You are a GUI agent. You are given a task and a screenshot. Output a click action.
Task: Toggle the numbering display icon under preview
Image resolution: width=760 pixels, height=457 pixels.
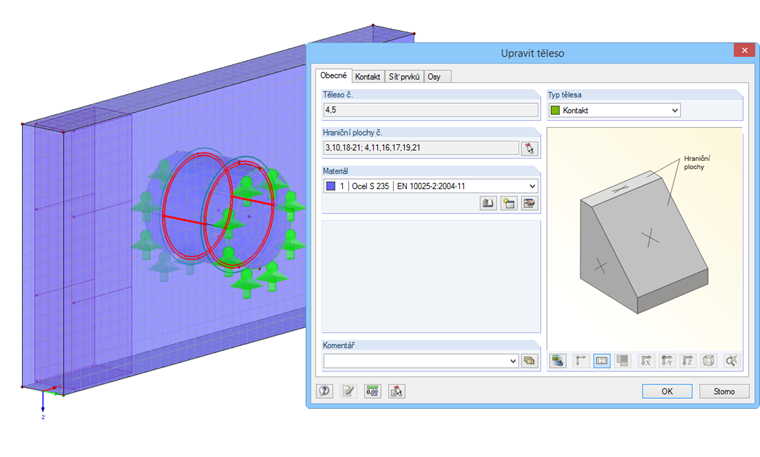(x=602, y=361)
